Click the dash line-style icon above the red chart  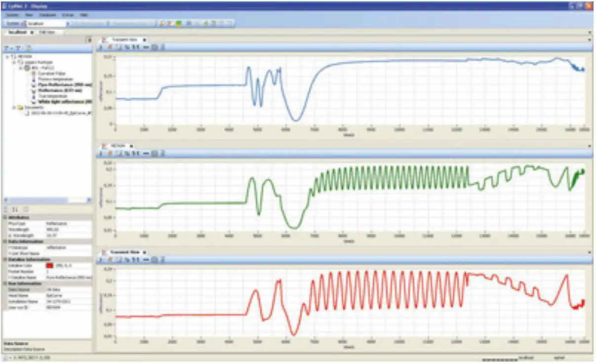point(146,260)
